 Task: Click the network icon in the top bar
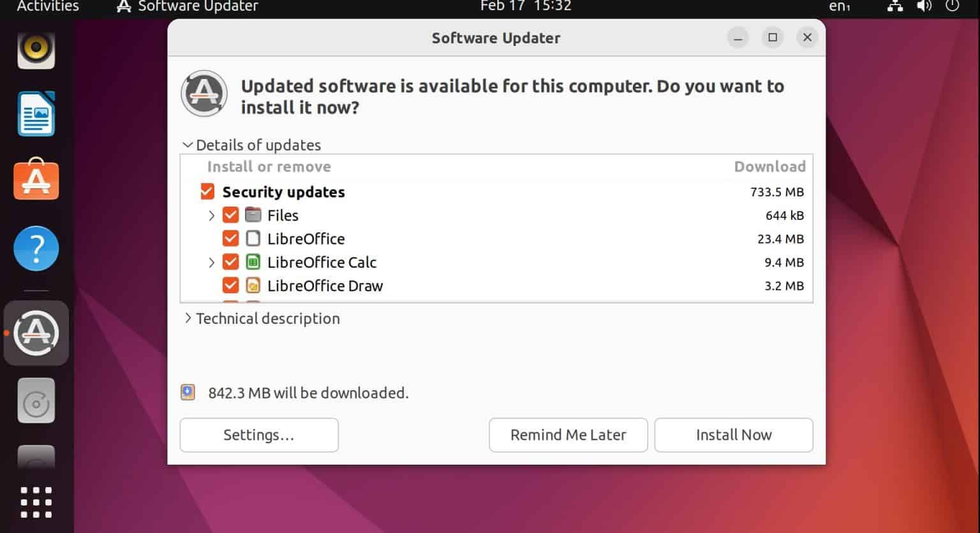click(x=895, y=7)
